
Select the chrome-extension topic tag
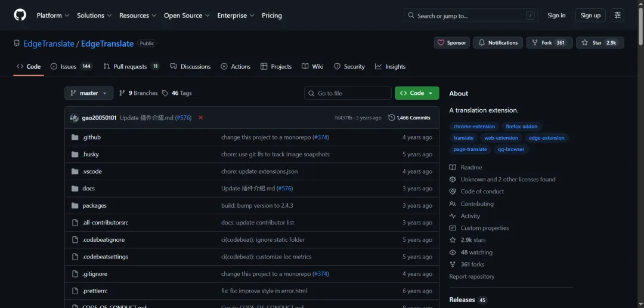click(x=474, y=127)
